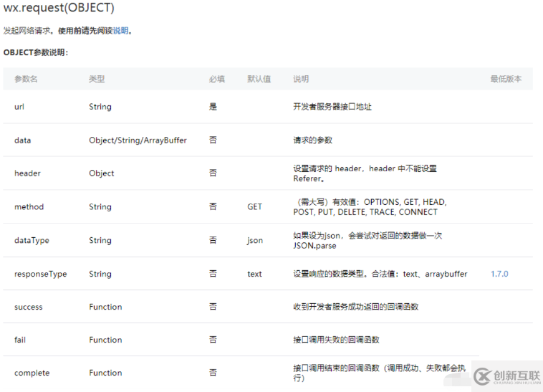The image size is (543, 392).
Task: Click the 最低版本 column header
Action: 506,79
